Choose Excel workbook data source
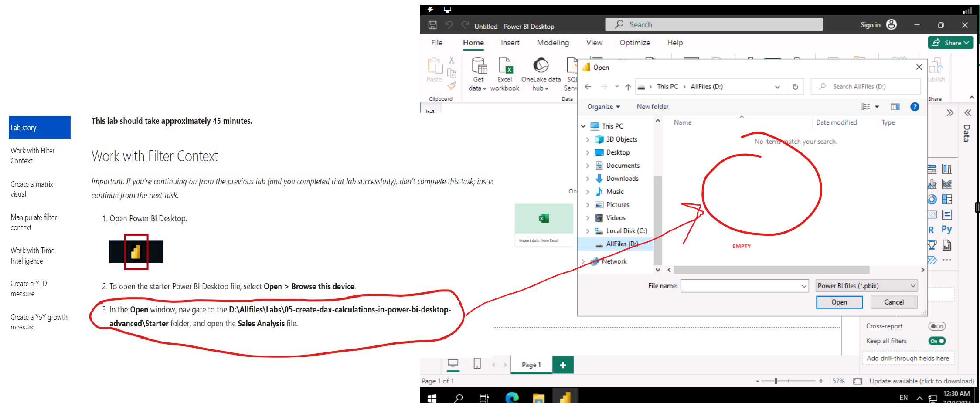 pos(505,74)
